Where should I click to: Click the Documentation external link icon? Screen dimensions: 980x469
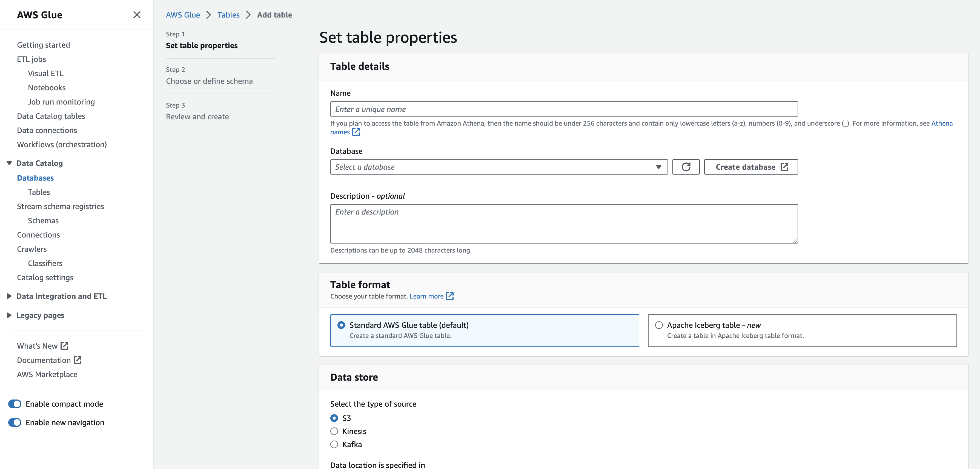78,360
